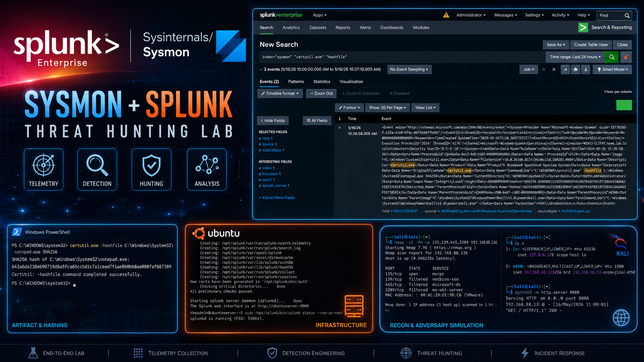Click the green timeline bar
Viewport: 644px width, 362px height.
(624, 105)
